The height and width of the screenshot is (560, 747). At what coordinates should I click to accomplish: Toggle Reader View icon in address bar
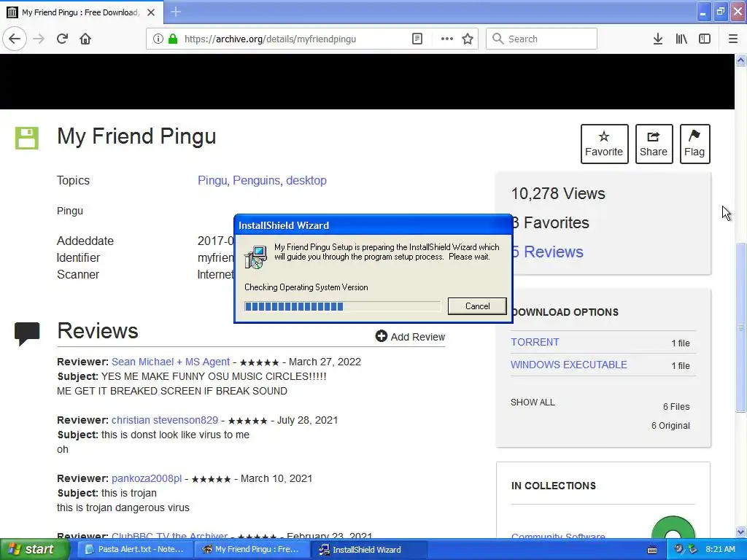[x=417, y=39]
